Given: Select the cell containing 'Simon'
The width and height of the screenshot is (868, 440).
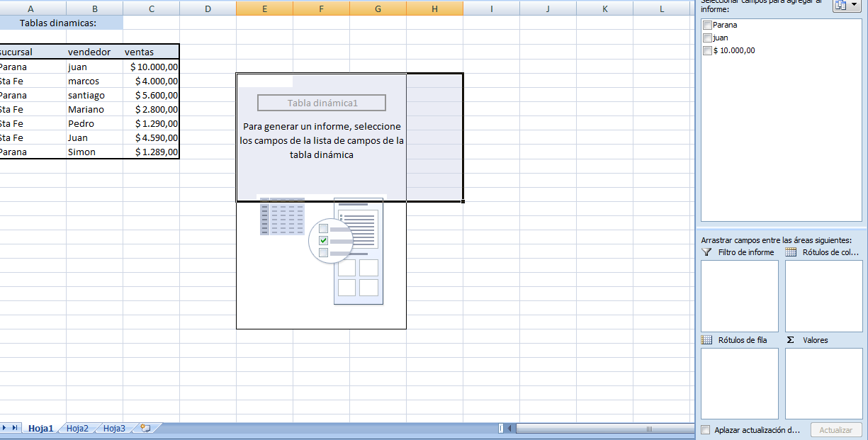Looking at the screenshot, I should coord(94,152).
